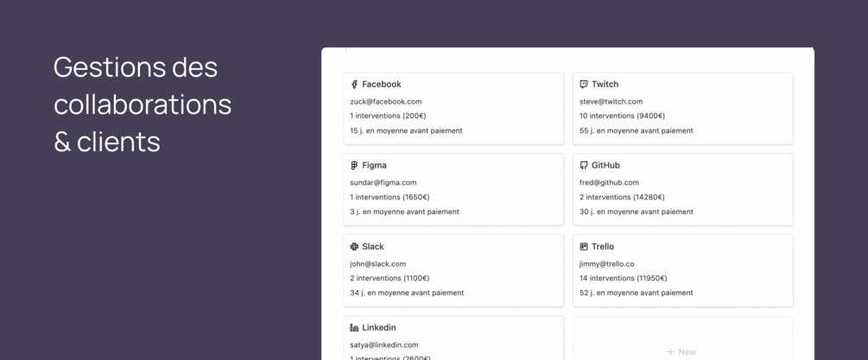The height and width of the screenshot is (360, 868).
Task: Click the Slack logo icon
Action: point(354,247)
